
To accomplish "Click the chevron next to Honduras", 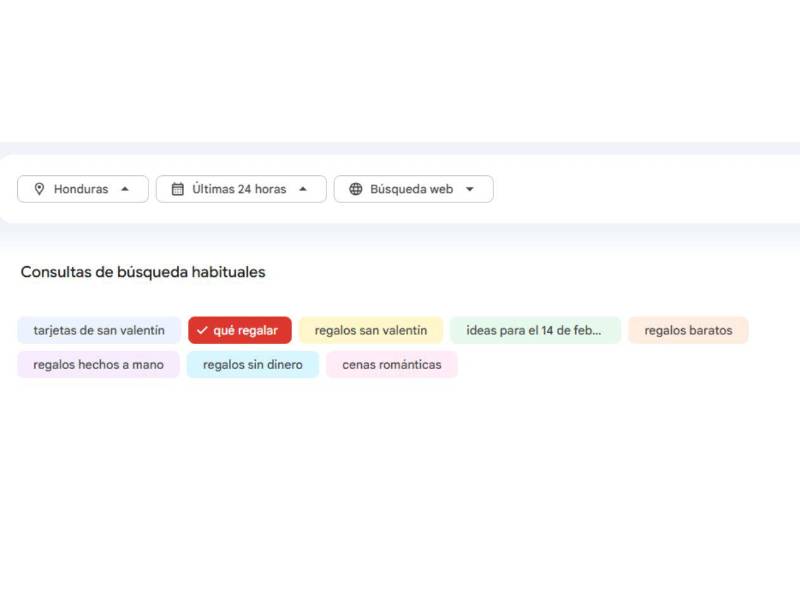I will (x=124, y=189).
